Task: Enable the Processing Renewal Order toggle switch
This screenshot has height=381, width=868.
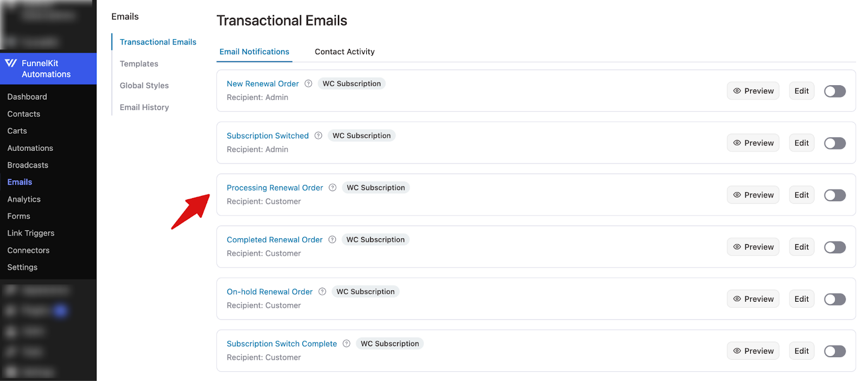Action: coord(835,195)
